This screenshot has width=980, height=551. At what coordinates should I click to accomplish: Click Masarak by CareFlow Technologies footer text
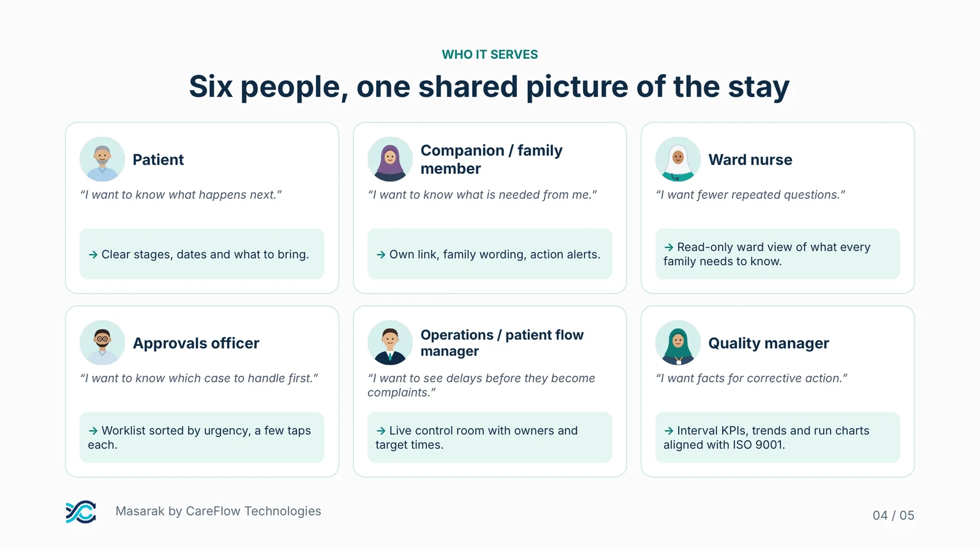(x=218, y=511)
